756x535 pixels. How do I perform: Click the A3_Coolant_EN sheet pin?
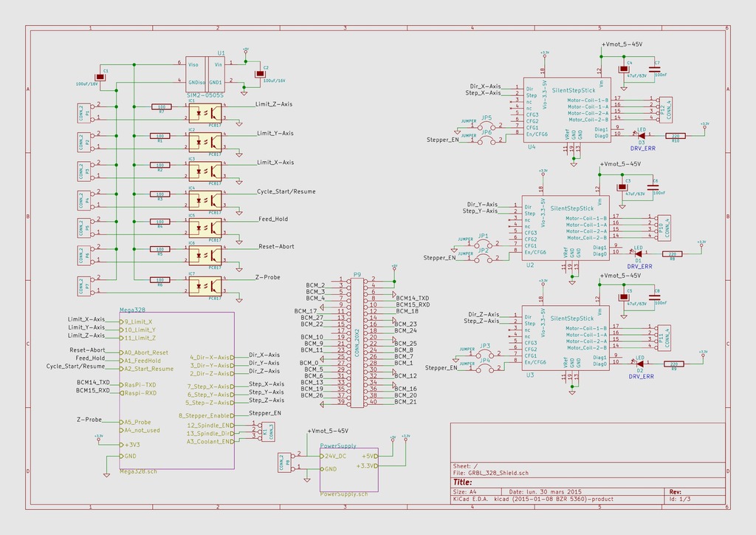pos(210,441)
